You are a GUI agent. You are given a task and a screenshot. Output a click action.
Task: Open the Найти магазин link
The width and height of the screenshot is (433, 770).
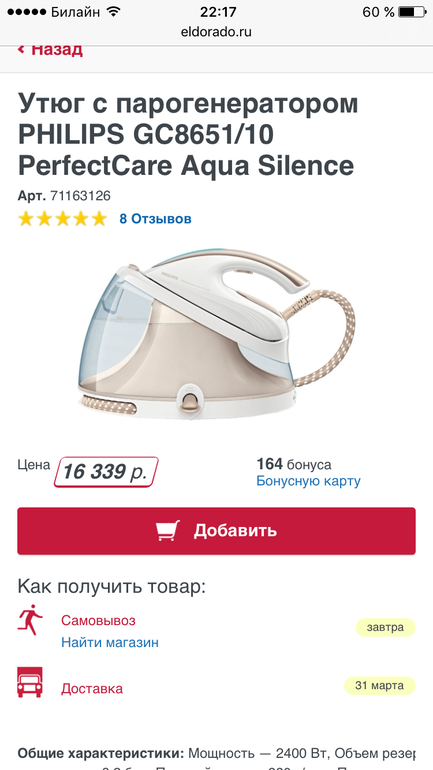pos(110,642)
